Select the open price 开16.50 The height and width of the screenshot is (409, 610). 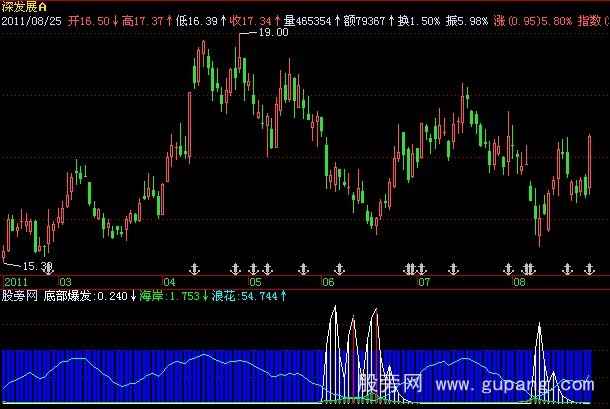(89, 21)
